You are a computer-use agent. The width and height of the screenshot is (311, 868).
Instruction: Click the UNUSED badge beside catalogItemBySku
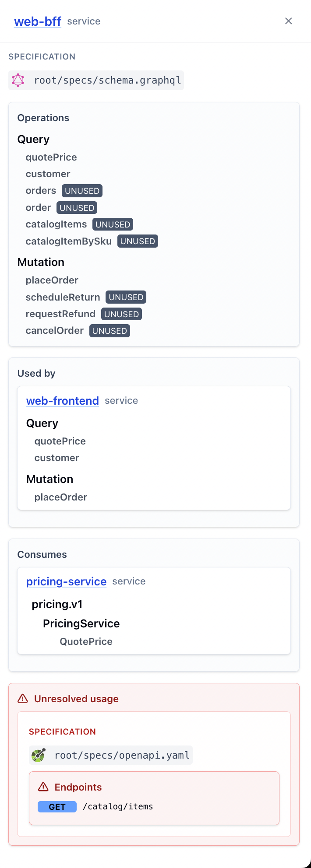(x=138, y=241)
